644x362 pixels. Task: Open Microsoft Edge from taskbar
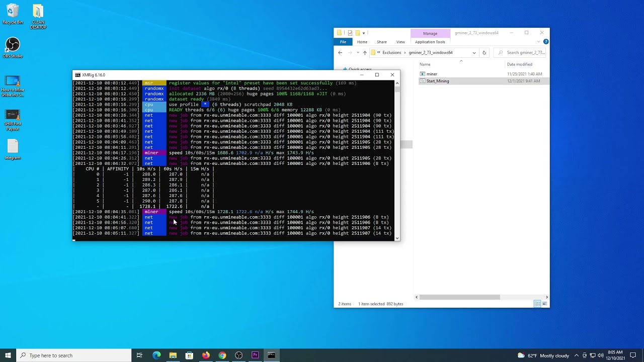156,355
